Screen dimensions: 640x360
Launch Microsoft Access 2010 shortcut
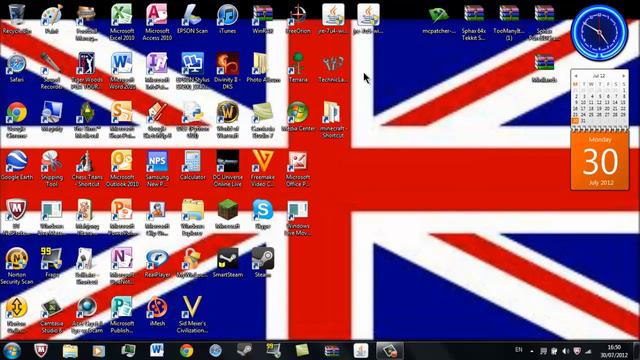(157, 22)
